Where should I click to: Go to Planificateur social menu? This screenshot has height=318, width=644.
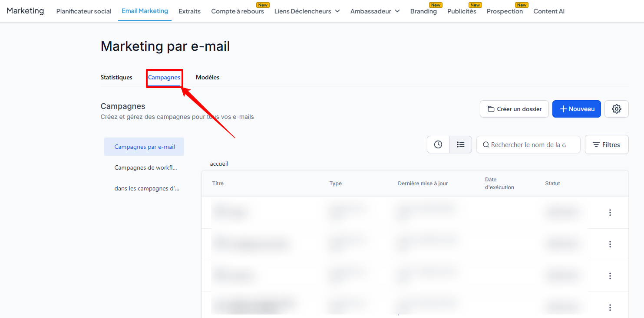[84, 11]
